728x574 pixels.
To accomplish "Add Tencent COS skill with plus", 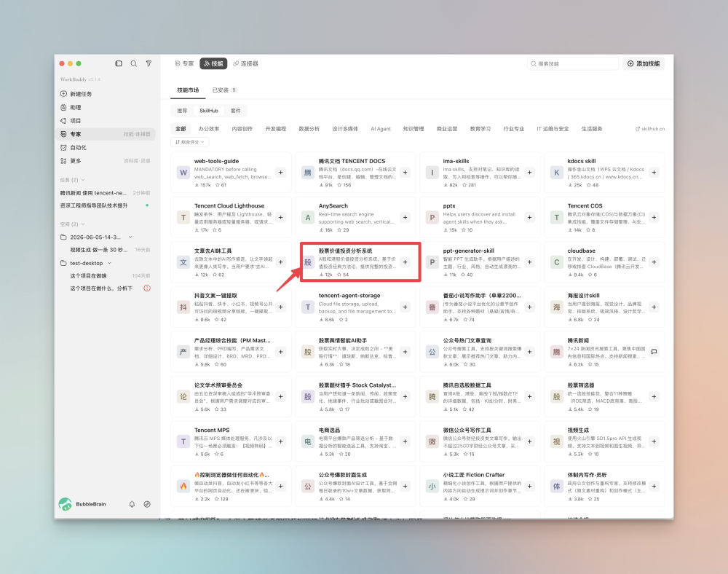I will pos(654,217).
